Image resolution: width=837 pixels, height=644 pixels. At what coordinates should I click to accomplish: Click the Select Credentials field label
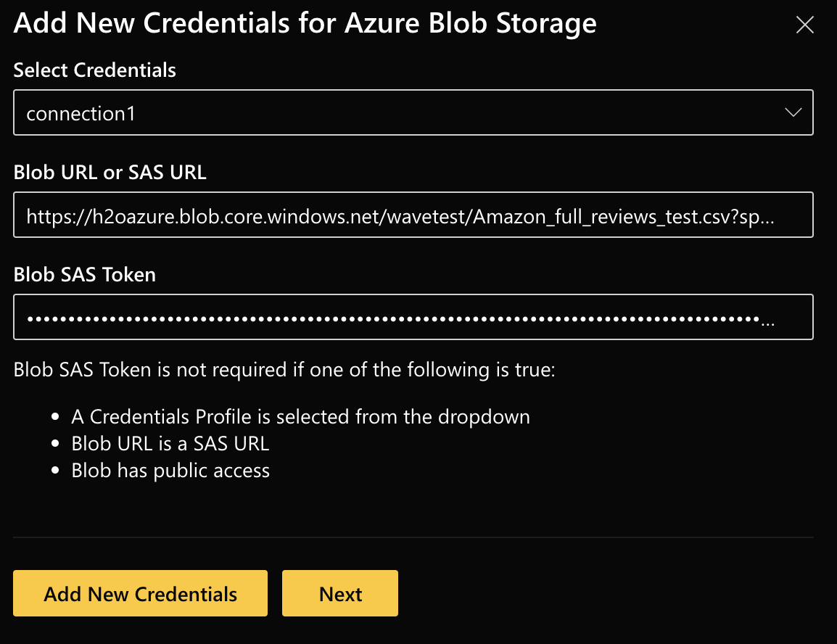coord(94,70)
